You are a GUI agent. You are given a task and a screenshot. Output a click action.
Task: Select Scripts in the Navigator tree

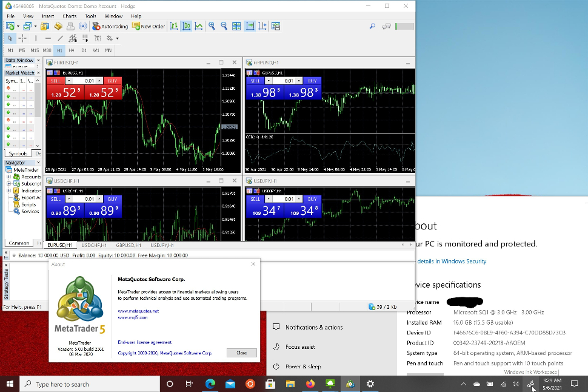pos(28,204)
